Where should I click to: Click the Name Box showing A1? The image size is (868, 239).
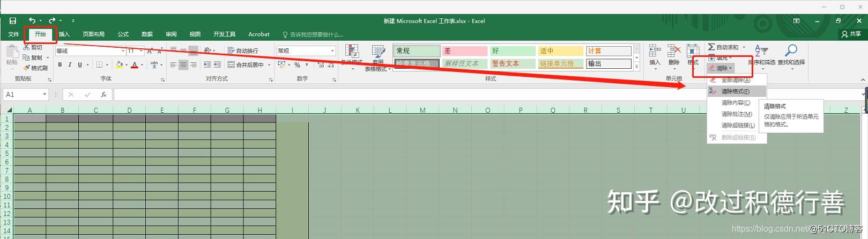point(26,95)
